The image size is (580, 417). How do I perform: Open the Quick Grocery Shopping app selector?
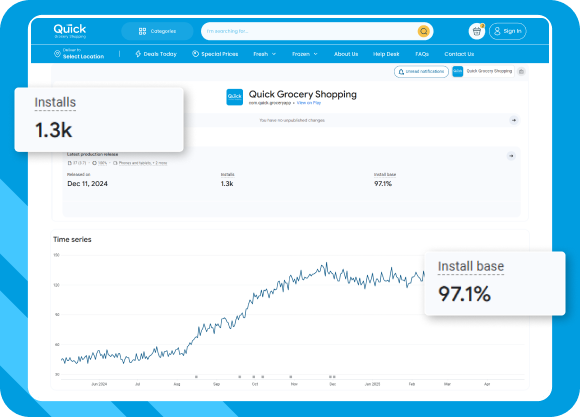coord(483,71)
